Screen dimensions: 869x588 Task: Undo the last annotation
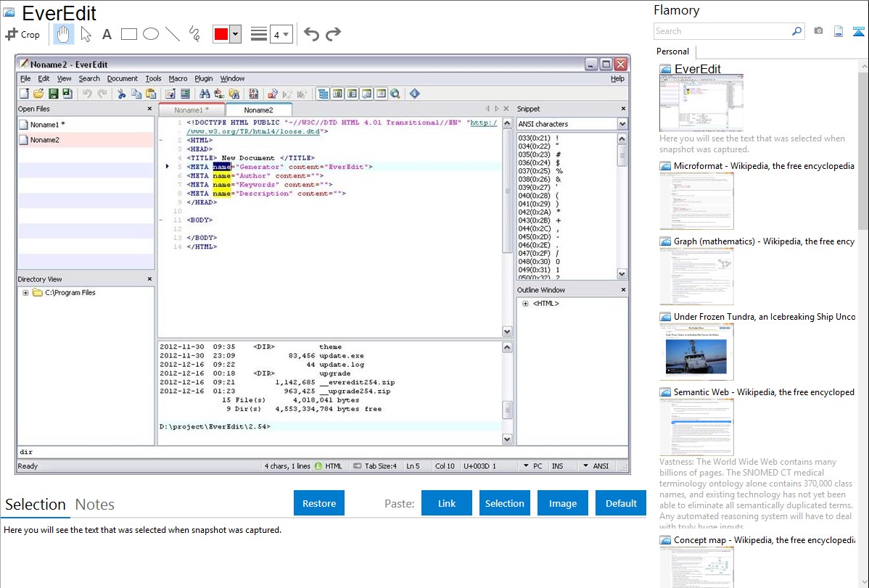pyautogui.click(x=311, y=34)
